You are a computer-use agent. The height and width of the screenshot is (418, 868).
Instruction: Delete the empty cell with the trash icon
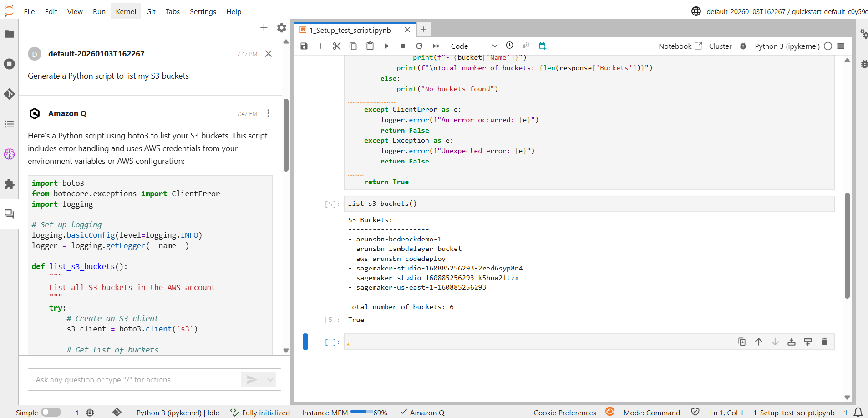point(825,342)
